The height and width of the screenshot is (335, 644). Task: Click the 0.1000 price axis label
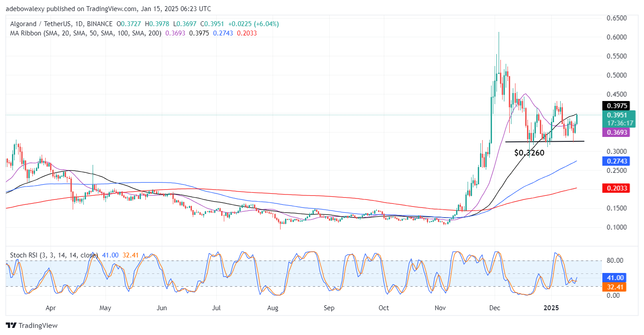[617, 227]
